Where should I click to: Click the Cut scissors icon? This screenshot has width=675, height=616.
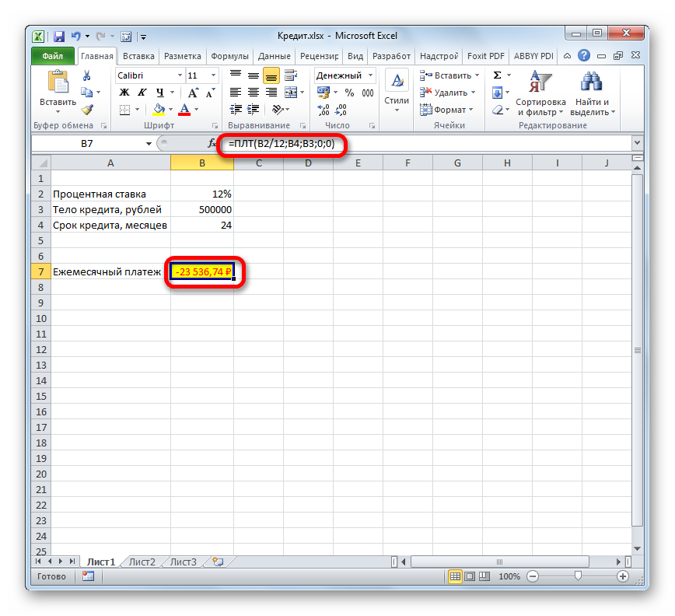coord(87,75)
